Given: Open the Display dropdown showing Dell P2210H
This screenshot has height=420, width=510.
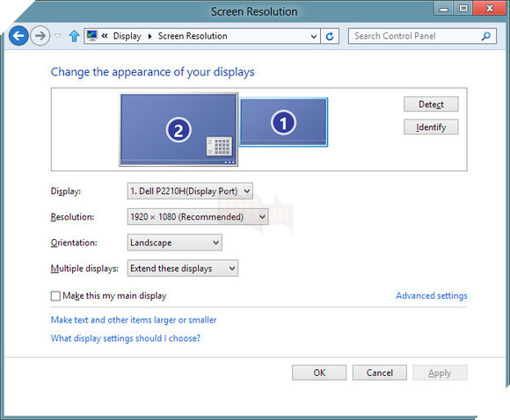Looking at the screenshot, I should (x=190, y=192).
